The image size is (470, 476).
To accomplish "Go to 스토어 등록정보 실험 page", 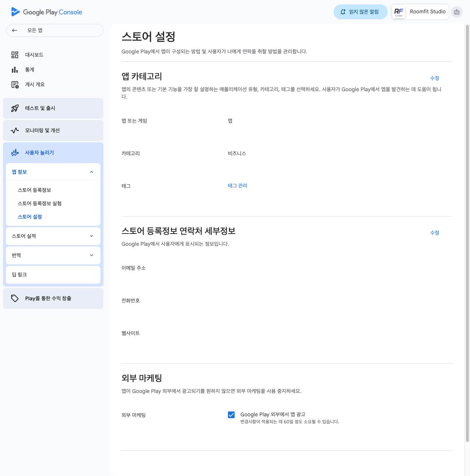I will [x=40, y=204].
